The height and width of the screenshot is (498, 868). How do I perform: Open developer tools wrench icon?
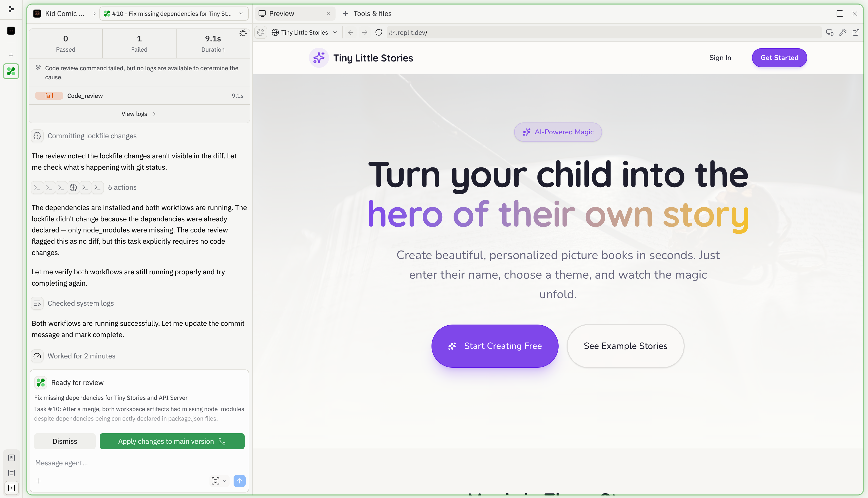[x=843, y=32]
